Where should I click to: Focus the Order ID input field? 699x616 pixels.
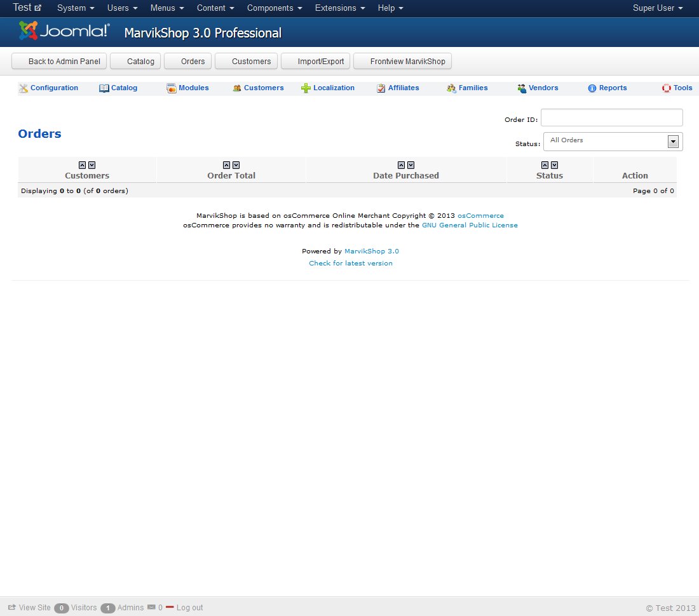[611, 117]
